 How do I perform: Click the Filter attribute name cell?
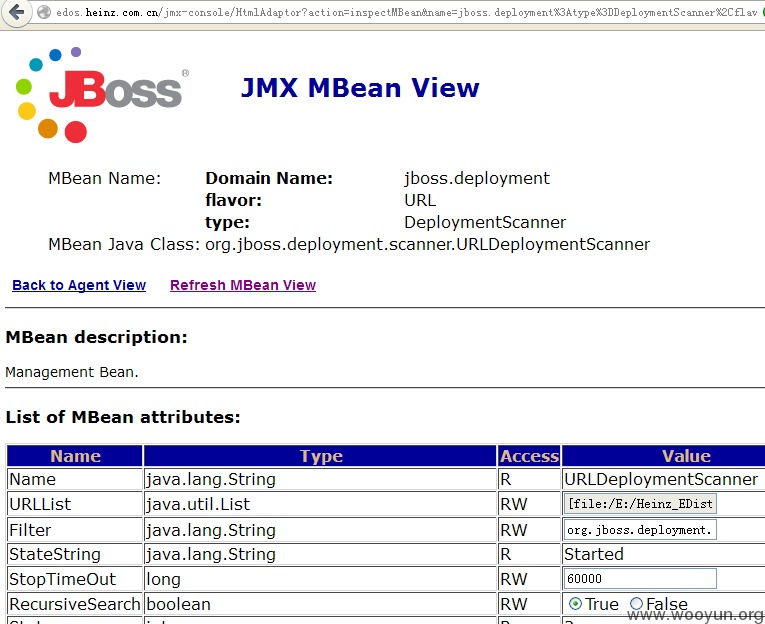click(x=75, y=530)
